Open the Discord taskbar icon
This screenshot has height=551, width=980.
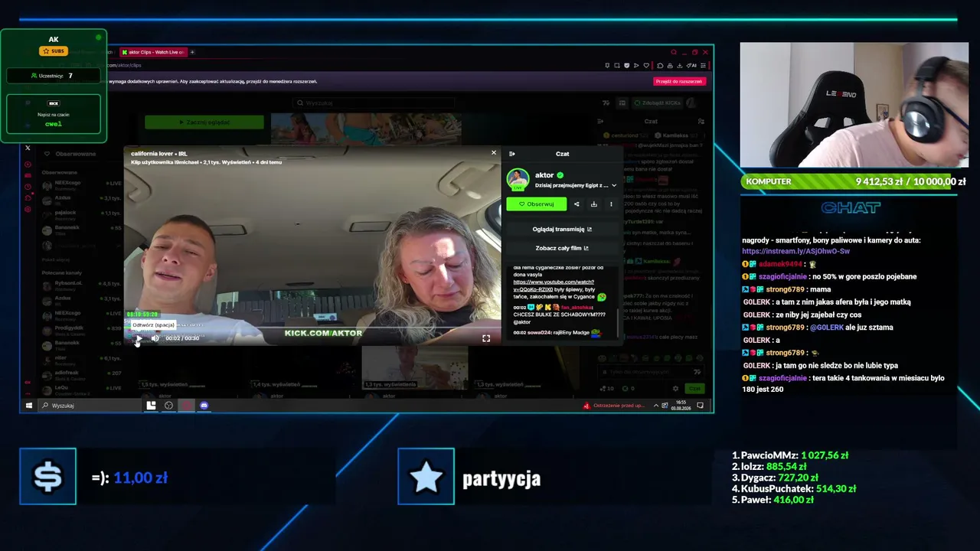click(204, 406)
